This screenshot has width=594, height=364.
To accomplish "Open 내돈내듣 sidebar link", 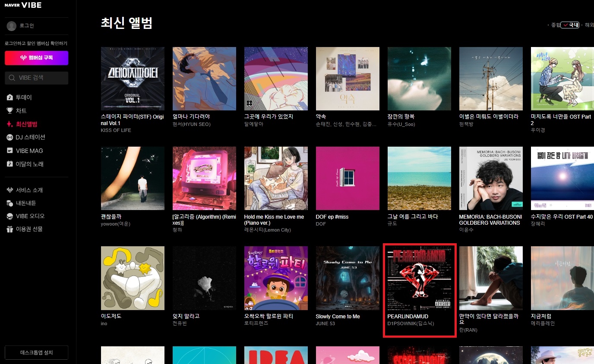I will 26,203.
